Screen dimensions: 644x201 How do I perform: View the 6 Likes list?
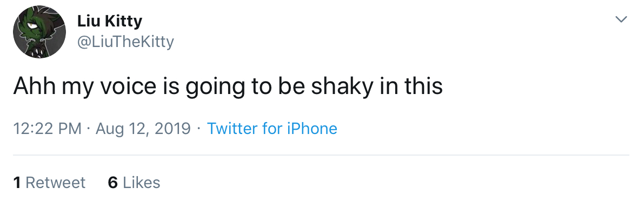pyautogui.click(x=134, y=182)
